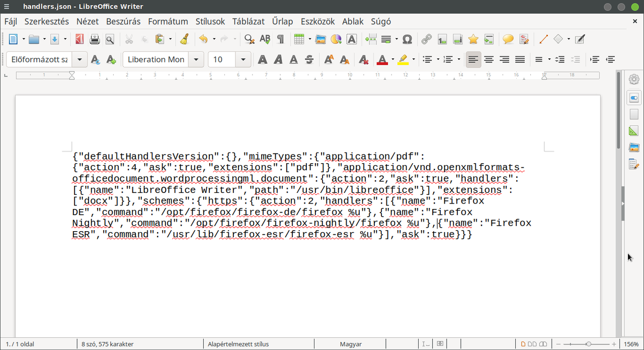Create new style from selection

point(111,59)
